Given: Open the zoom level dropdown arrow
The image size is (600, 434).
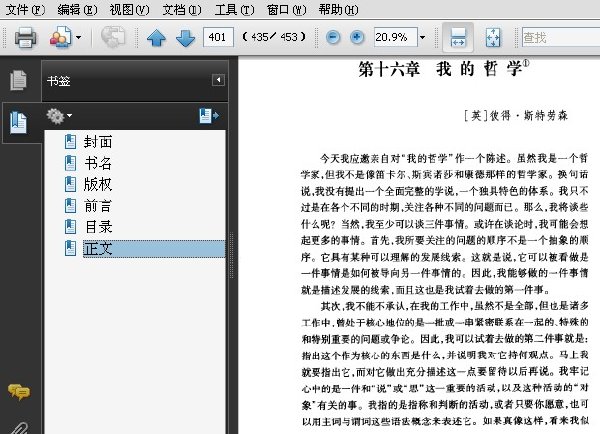Looking at the screenshot, I should 422,38.
